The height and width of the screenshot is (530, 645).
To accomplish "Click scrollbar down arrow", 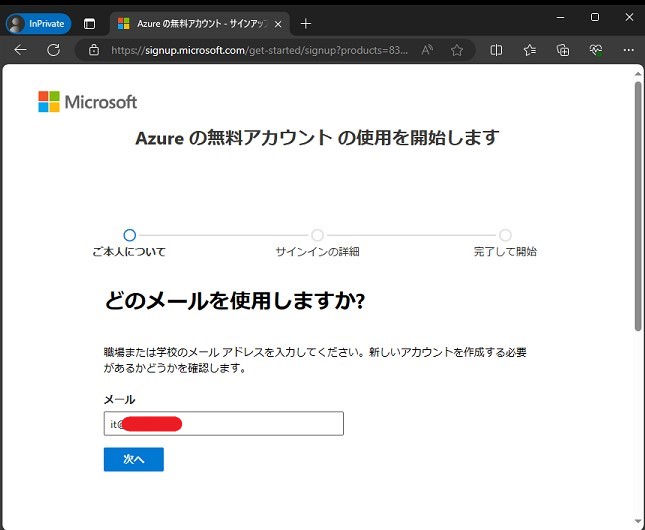I will (638, 522).
